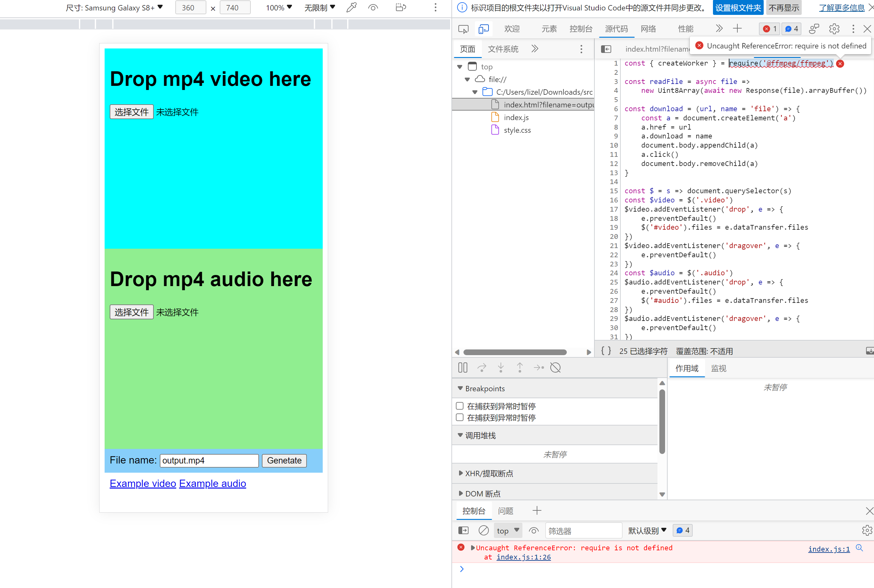874x588 pixels.
Task: Open the 默认级别 log level dropdown
Action: [x=647, y=530]
